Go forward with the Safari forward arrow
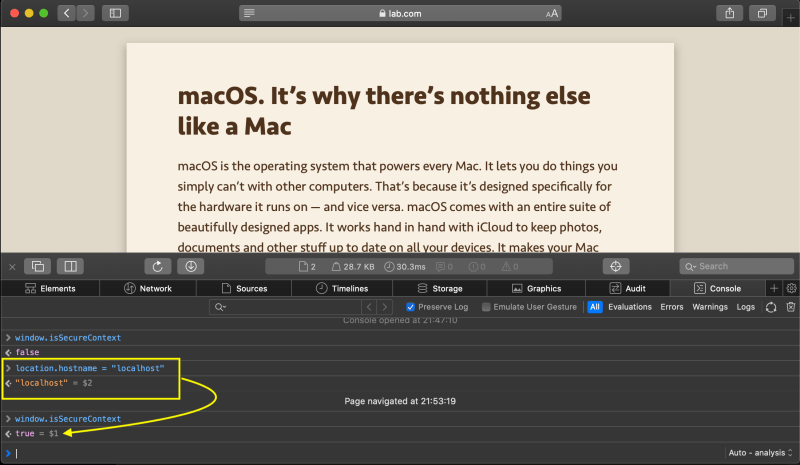Screen dimensions: 800x465 coord(85,13)
